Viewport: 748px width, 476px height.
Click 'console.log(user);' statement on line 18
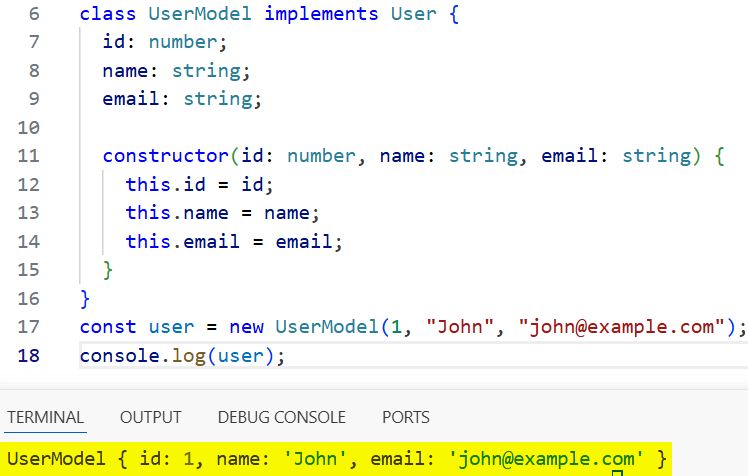tap(182, 356)
